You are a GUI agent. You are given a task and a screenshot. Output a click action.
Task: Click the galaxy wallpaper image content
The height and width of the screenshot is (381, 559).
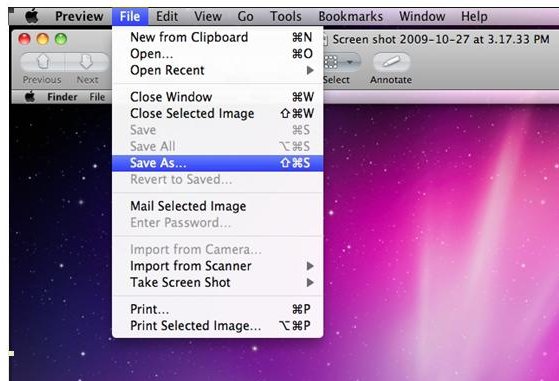(440, 242)
